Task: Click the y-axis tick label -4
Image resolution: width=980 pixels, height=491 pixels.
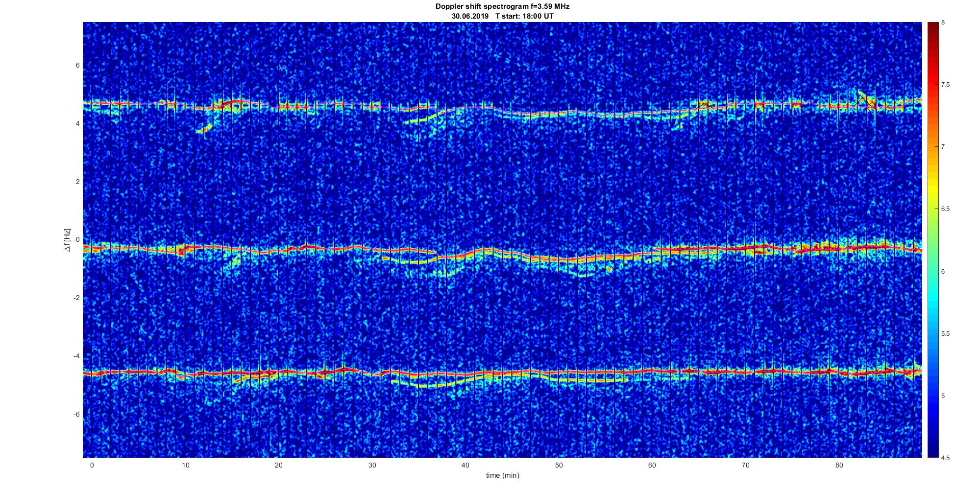Action: pyautogui.click(x=76, y=356)
